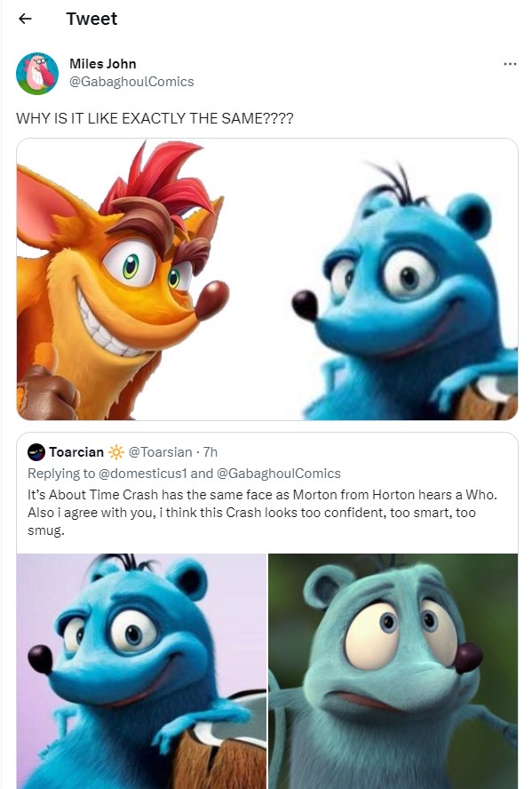Go back using the left arrow

pyautogui.click(x=25, y=19)
